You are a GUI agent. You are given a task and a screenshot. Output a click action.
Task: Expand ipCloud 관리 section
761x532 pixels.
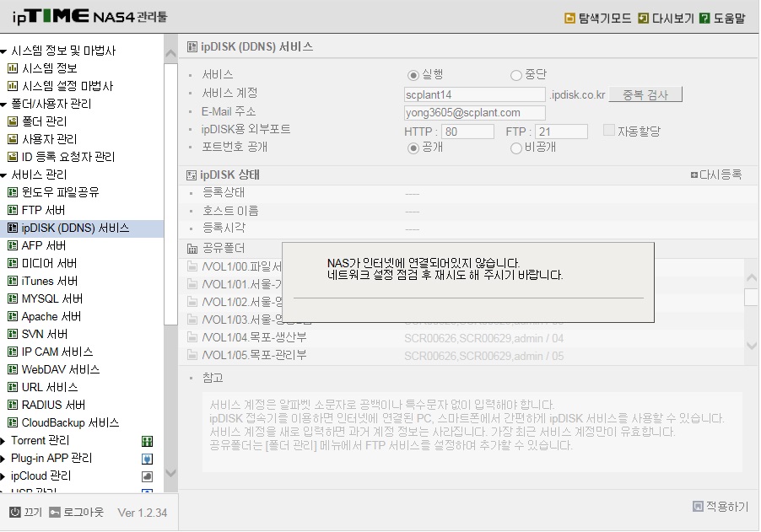coord(3,476)
